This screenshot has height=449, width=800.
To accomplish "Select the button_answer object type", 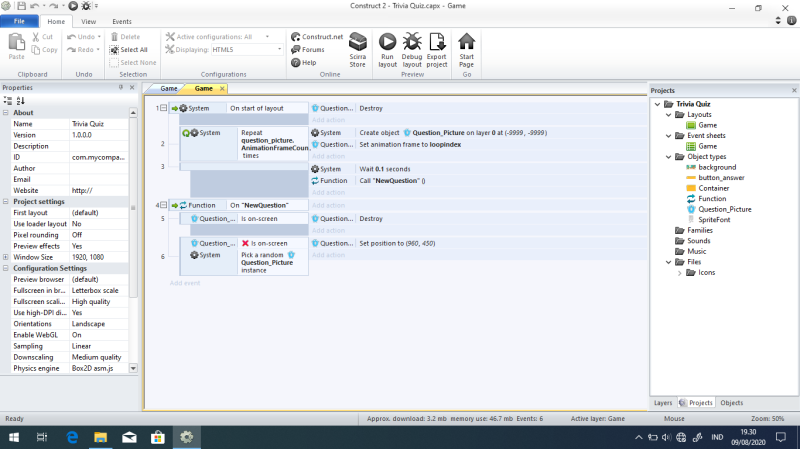I will (x=721, y=178).
